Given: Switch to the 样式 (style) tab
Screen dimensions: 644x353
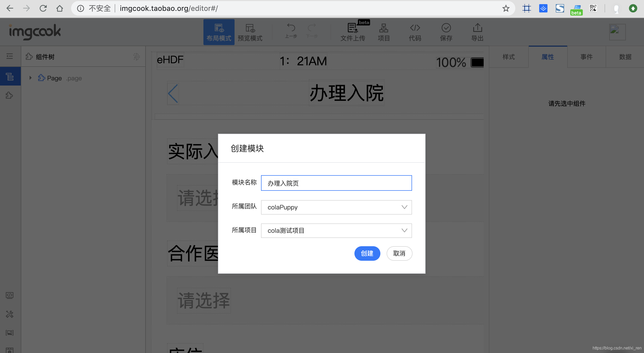Looking at the screenshot, I should pos(508,57).
